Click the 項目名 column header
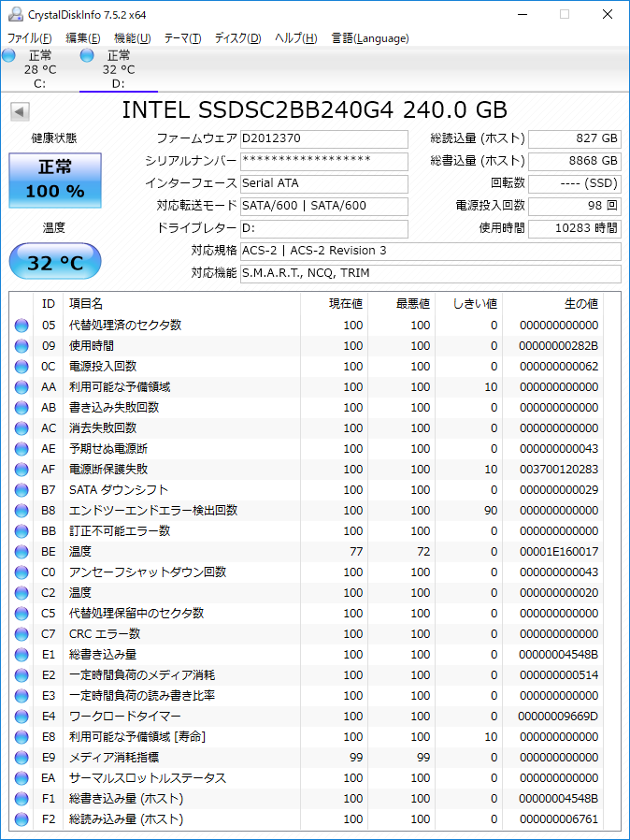The image size is (630, 840). pos(86,304)
